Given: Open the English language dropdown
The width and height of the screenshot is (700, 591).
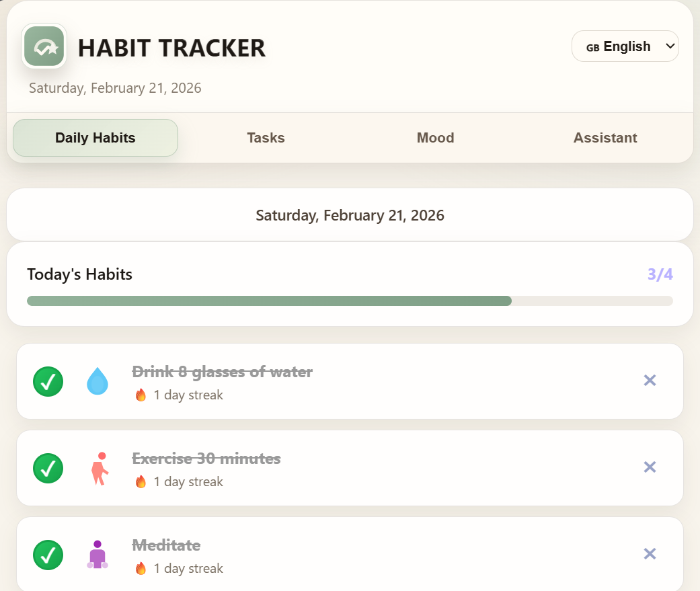Looking at the screenshot, I should (x=625, y=46).
